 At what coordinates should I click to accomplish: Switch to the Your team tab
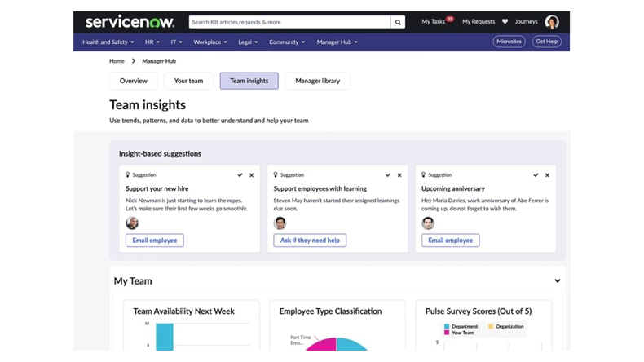[x=189, y=81]
